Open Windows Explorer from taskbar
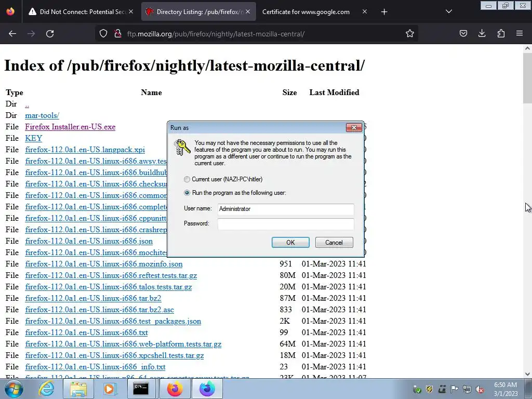 [78, 389]
